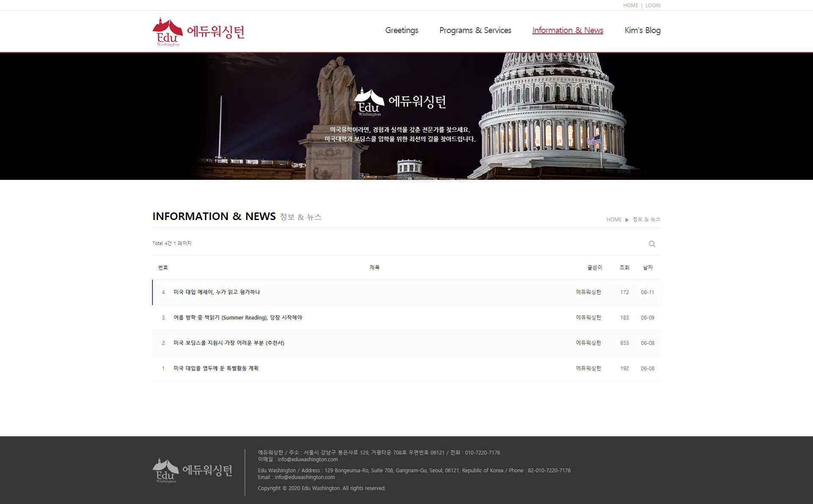813x504 pixels.
Task: Click the 날짜 column header
Action: point(648,267)
